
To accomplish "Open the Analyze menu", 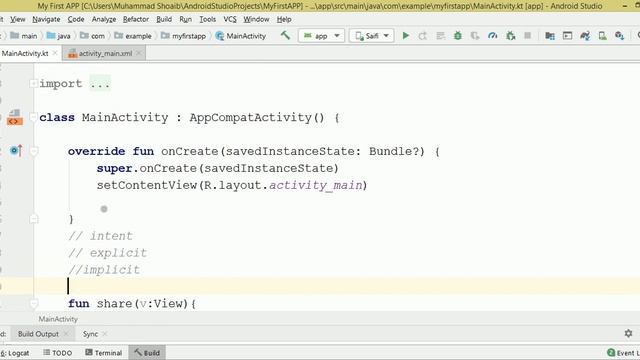I will click(104, 19).
